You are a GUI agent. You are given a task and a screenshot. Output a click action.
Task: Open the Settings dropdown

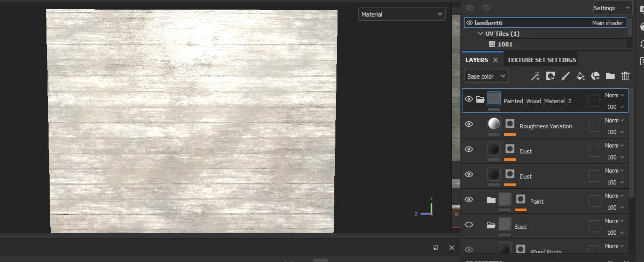pyautogui.click(x=612, y=8)
